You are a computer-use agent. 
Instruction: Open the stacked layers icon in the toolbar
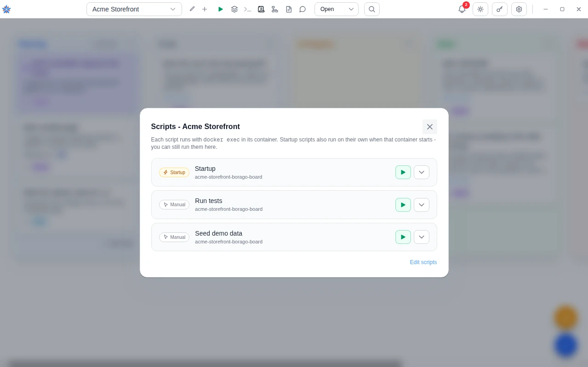(x=234, y=9)
